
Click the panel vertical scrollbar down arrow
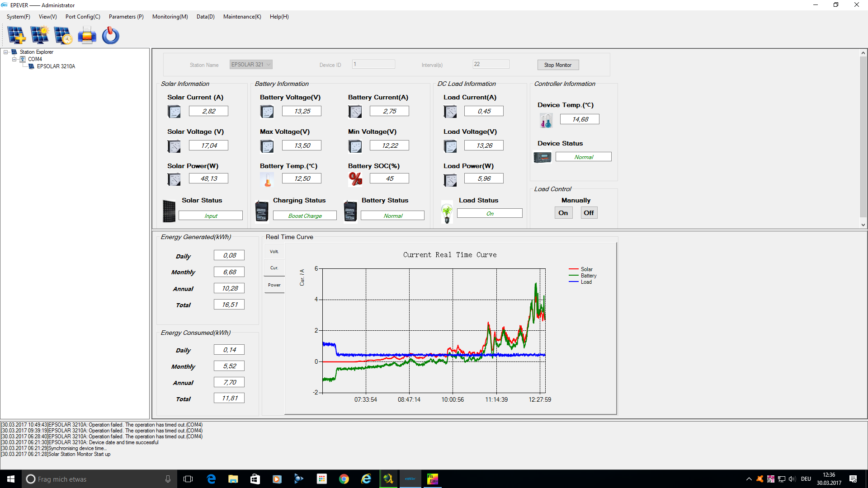pos(863,225)
